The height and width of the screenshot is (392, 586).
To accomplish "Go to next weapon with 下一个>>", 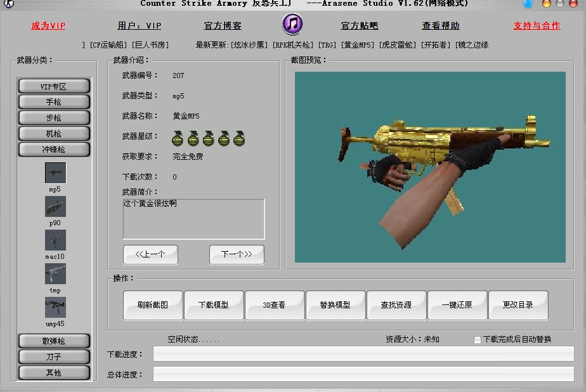I will click(237, 254).
